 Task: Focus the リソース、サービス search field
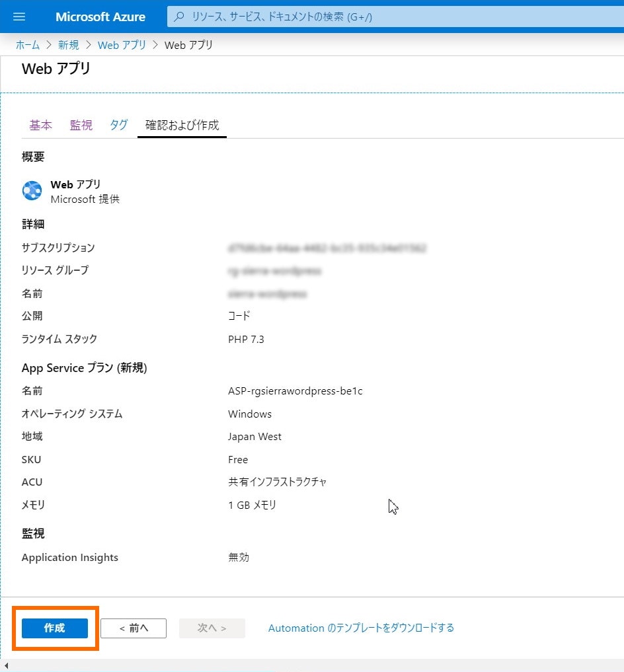click(x=395, y=17)
